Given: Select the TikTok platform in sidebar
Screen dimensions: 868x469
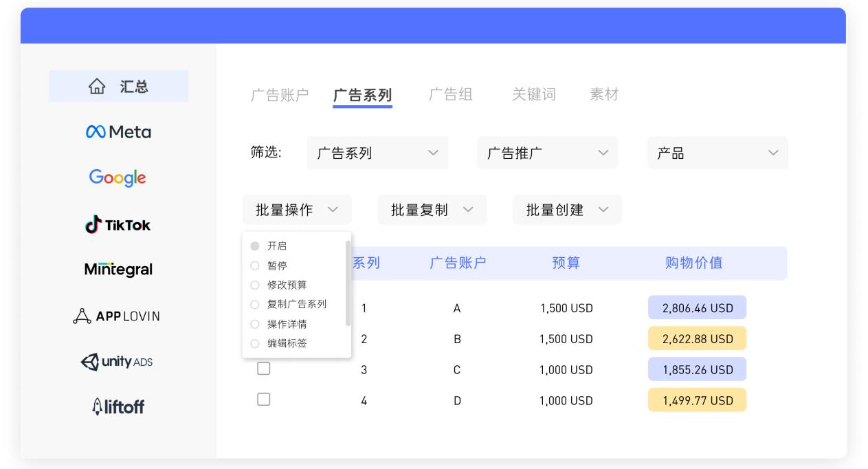Looking at the screenshot, I should [117, 223].
